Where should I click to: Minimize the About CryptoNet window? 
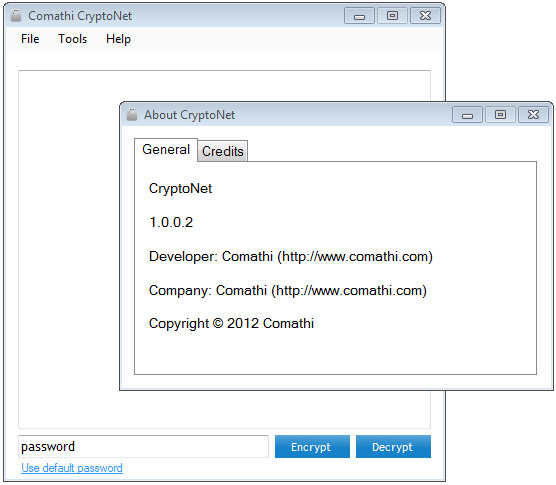tap(467, 115)
